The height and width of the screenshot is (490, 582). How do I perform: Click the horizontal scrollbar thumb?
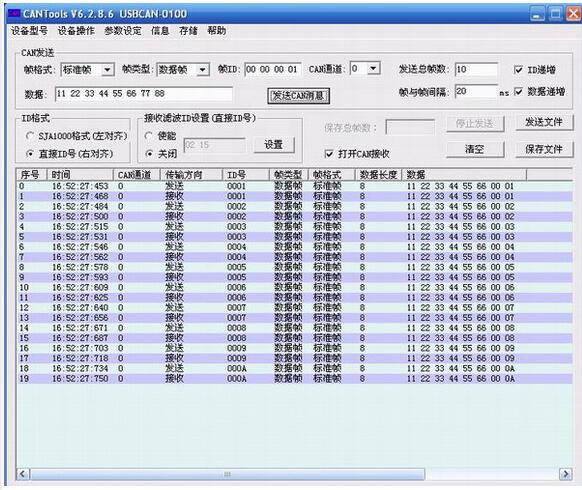pos(228,474)
